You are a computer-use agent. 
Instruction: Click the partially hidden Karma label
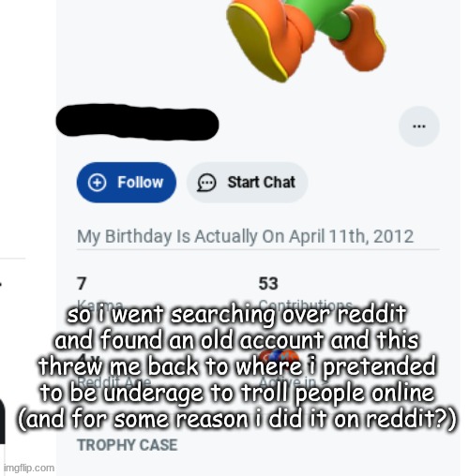[100, 305]
